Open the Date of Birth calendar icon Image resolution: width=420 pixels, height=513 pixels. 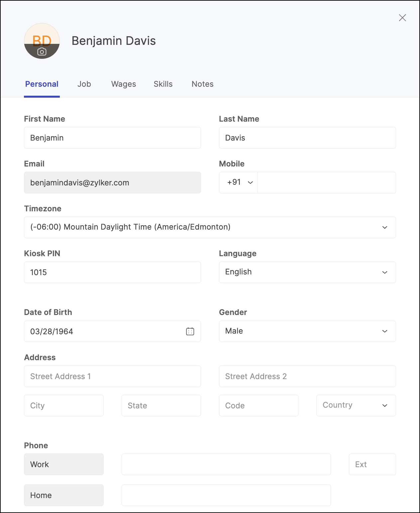pyautogui.click(x=190, y=331)
